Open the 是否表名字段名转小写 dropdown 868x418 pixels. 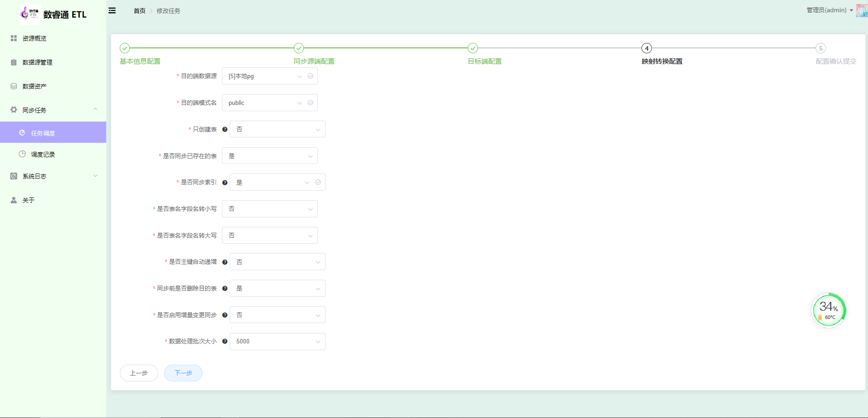(x=269, y=209)
